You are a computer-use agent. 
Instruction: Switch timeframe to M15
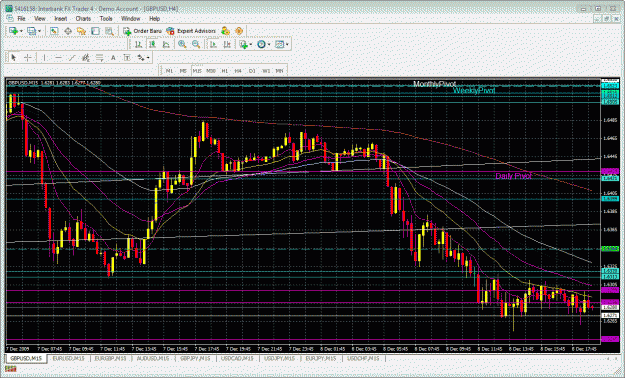(x=197, y=71)
